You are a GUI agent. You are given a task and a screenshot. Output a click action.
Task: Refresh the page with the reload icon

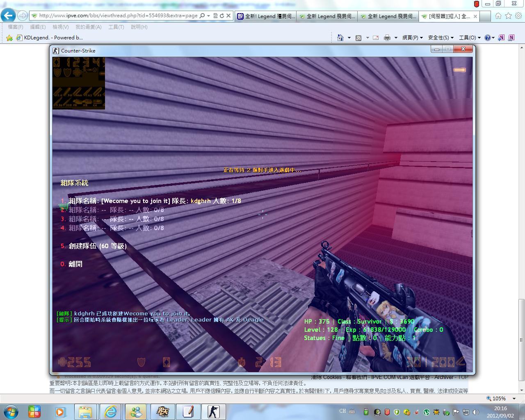coord(222,16)
